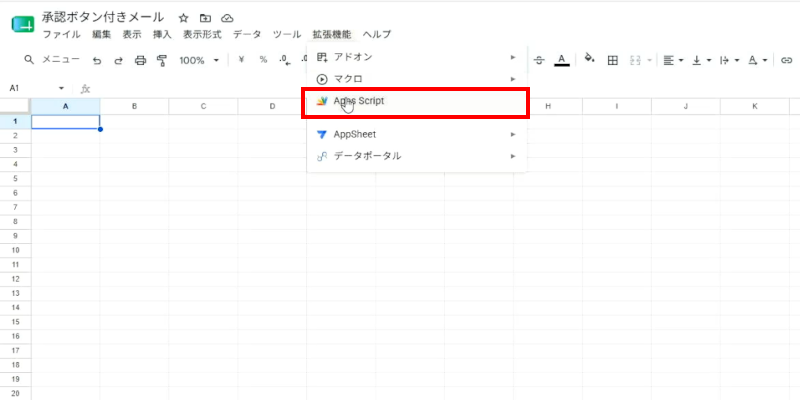Select column I header
The width and height of the screenshot is (800, 400).
click(617, 106)
